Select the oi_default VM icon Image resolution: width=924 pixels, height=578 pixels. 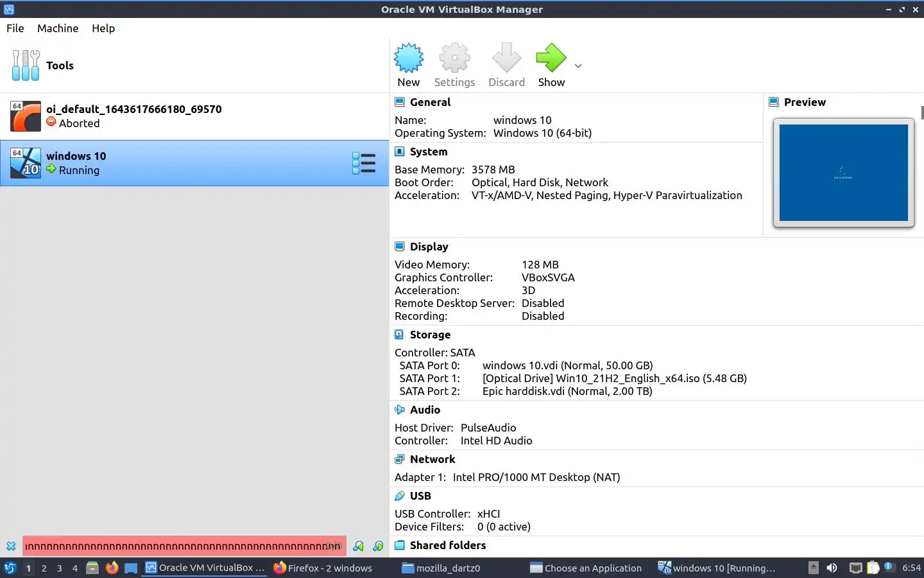26,116
